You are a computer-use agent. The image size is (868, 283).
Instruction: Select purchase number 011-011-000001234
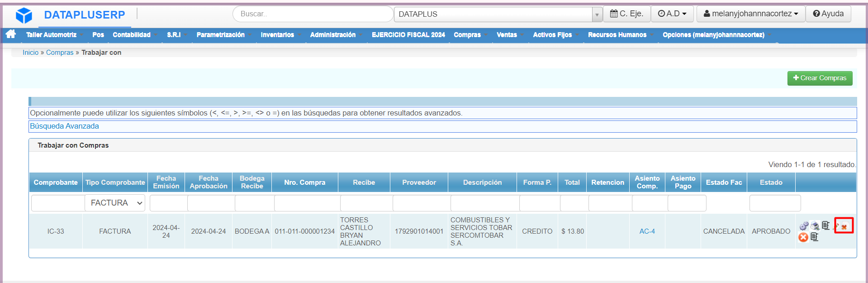pyautogui.click(x=305, y=231)
